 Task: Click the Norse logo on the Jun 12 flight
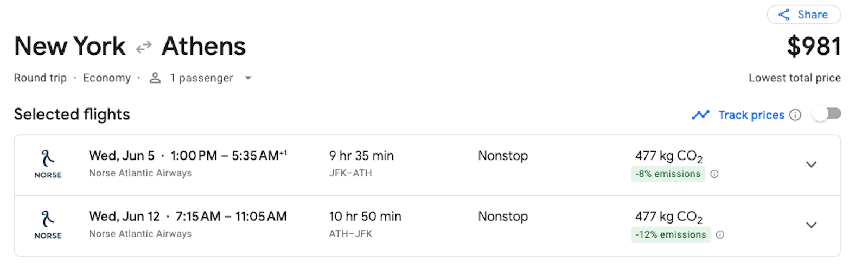coord(48,225)
